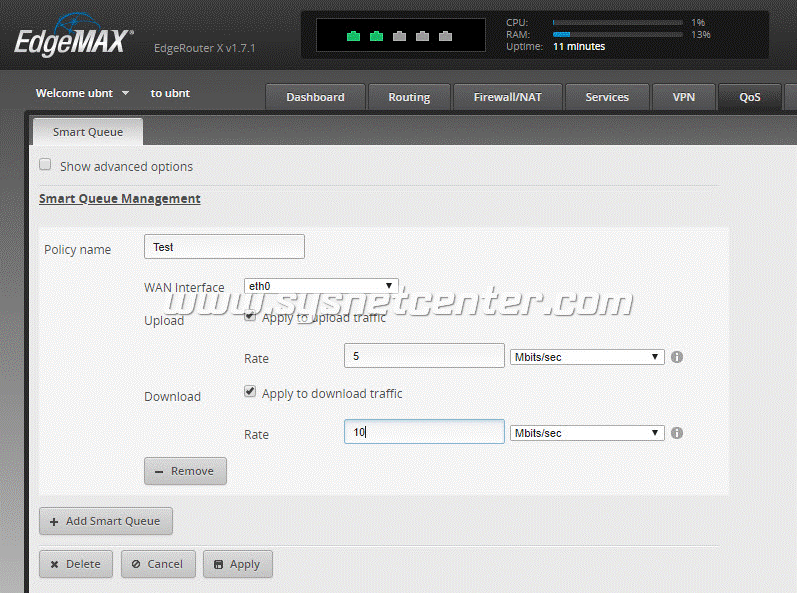Image resolution: width=797 pixels, height=593 pixels.
Task: Click Add Smart Queue button
Action: click(106, 521)
